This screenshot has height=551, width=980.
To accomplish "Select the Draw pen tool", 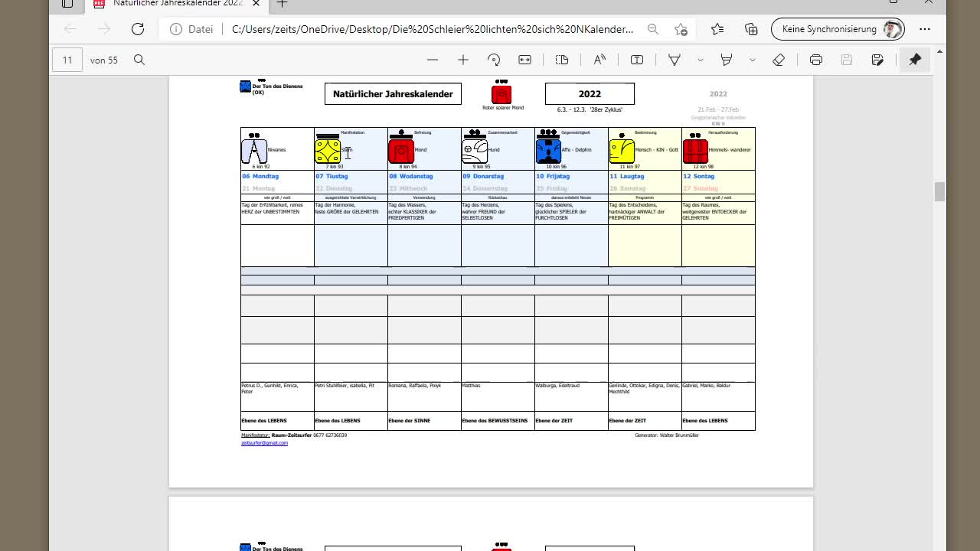I will (675, 60).
